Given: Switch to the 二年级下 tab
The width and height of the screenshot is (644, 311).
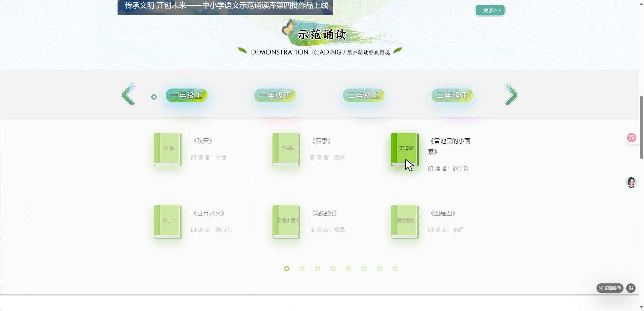Looking at the screenshot, I should click(x=452, y=95).
